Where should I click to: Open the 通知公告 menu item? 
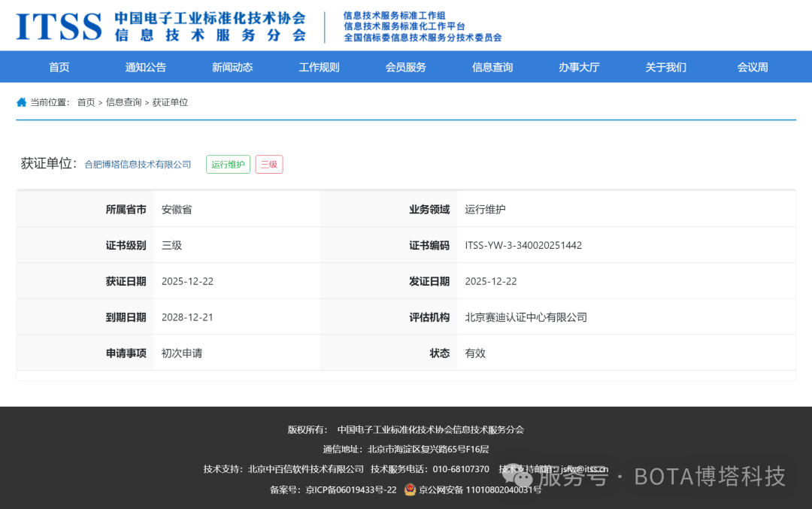click(x=146, y=68)
